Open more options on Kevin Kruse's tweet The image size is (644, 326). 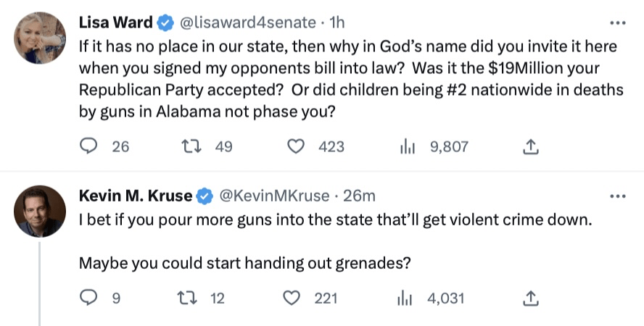point(617,196)
